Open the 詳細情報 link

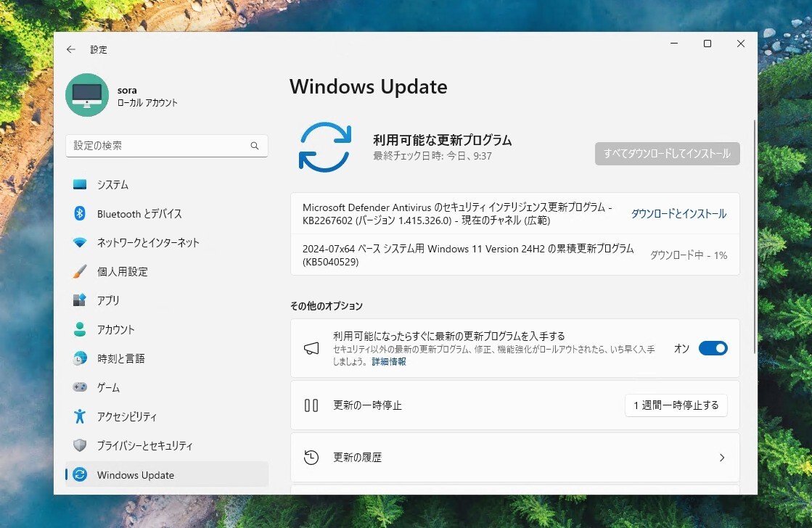[x=389, y=361]
